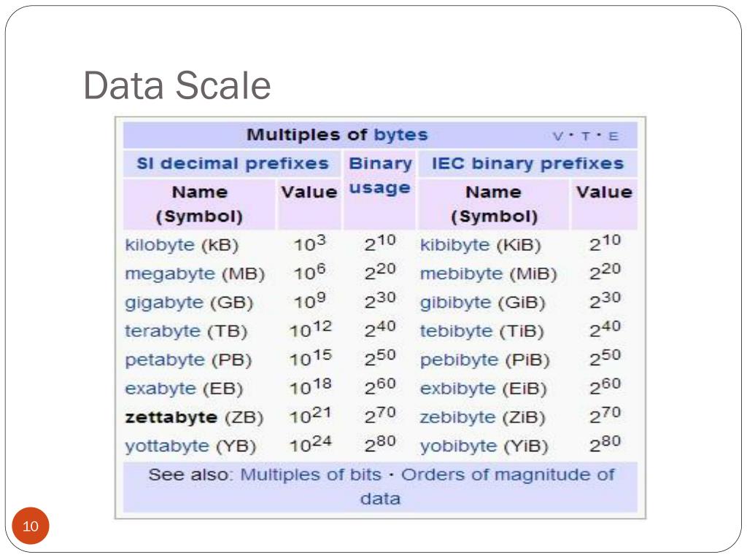747x560 pixels.
Task: Open the IEC binary prefixes header link
Action: [x=528, y=163]
